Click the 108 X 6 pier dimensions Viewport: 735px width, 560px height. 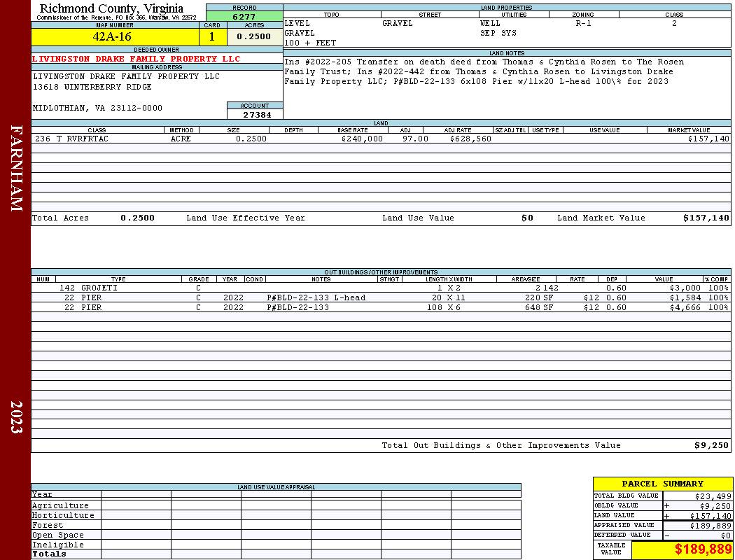tap(443, 307)
